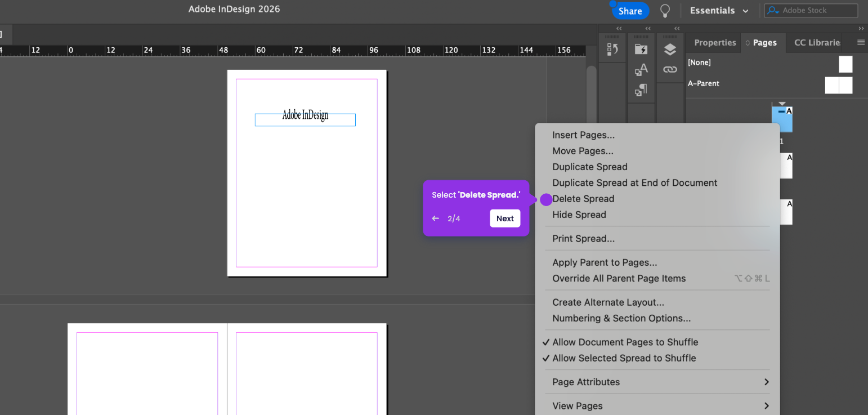Screen dimensions: 868x415
Task: Toggle Allow Document Pages to Shuffle
Action: pos(657,342)
